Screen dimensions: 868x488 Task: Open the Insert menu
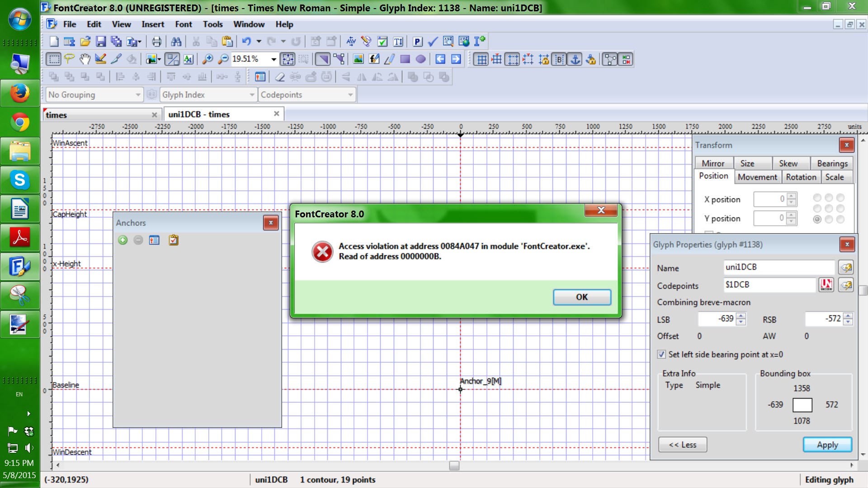tap(153, 24)
